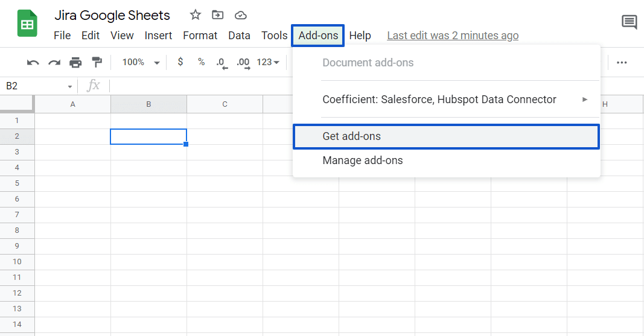Image resolution: width=644 pixels, height=336 pixels.
Task: Check the cloud save status icon
Action: point(240,16)
